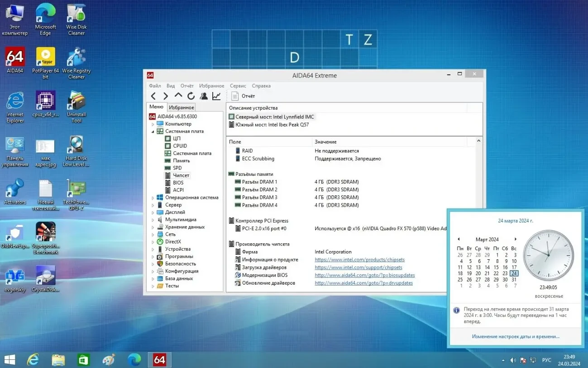Switch to the Избранное tab
Viewport: 588px width, 368px height.
[x=181, y=107]
